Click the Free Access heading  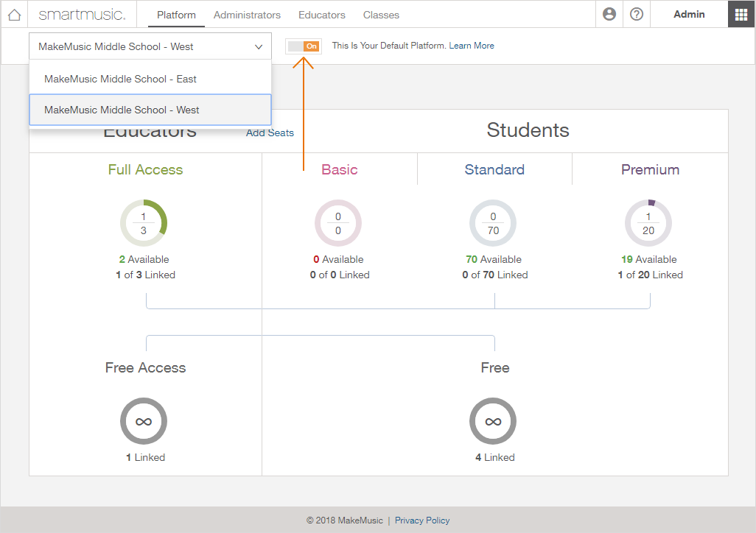click(146, 367)
